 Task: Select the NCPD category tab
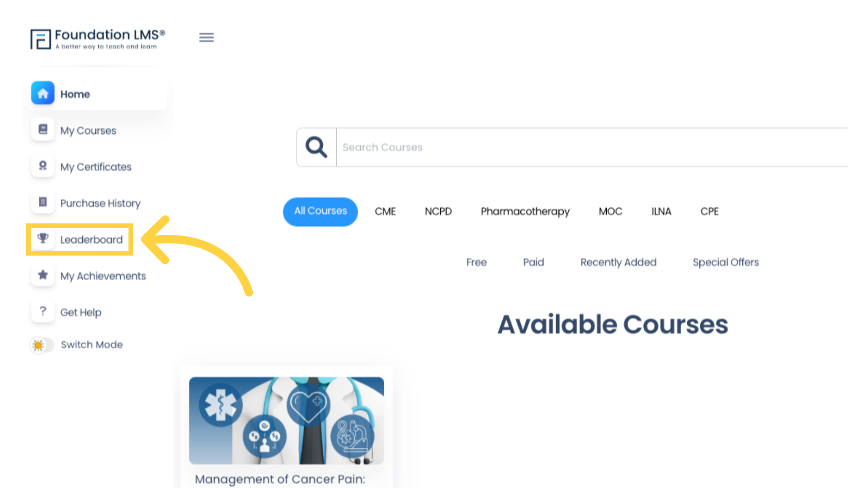coord(438,211)
